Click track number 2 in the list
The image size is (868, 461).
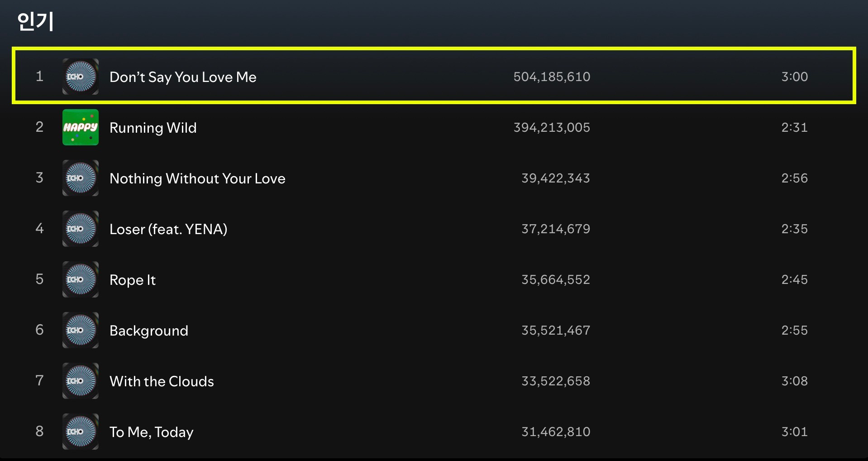pos(40,127)
